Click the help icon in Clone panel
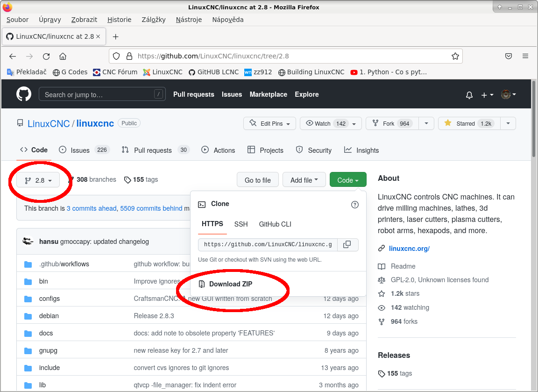The height and width of the screenshot is (392, 538). [354, 204]
